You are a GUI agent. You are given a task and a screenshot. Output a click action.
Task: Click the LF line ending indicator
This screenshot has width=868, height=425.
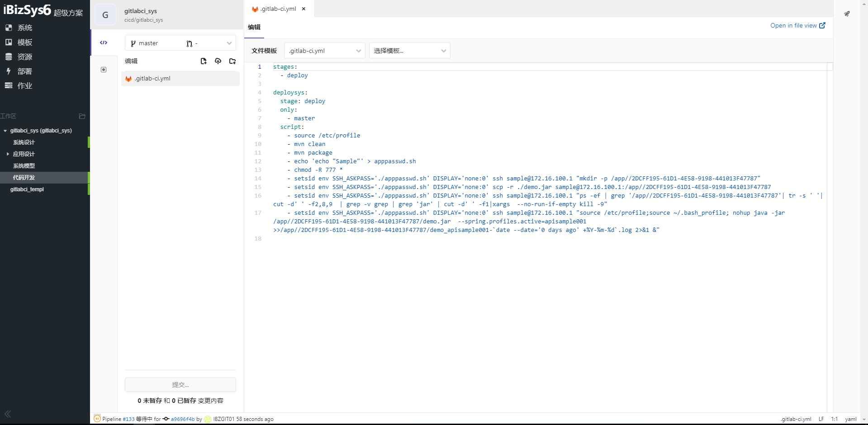821,419
